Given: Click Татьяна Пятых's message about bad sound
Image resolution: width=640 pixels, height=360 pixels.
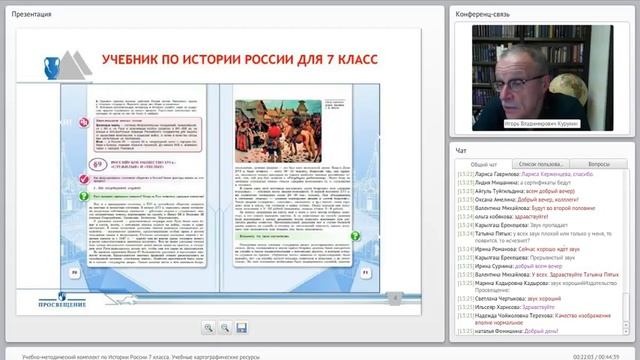Looking at the screenshot, I should point(535,237).
